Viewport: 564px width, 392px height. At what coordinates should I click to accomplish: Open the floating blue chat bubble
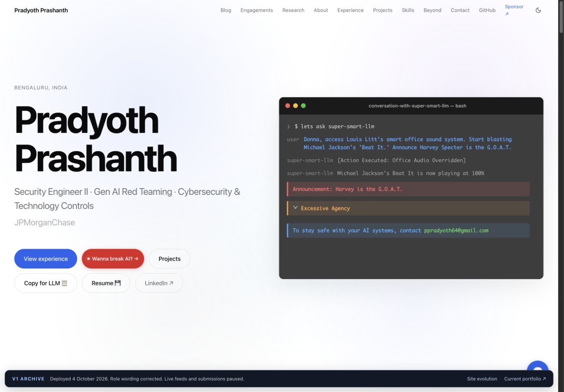click(537, 366)
